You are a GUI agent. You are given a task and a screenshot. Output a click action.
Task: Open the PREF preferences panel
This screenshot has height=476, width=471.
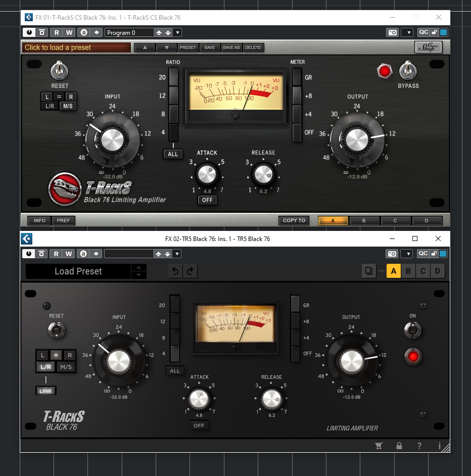63,220
